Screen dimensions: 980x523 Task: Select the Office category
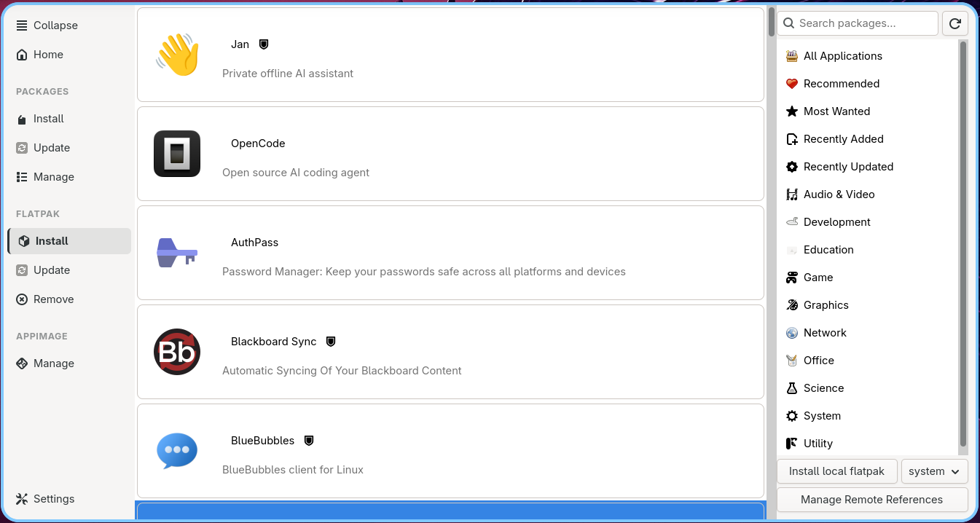coord(867,361)
